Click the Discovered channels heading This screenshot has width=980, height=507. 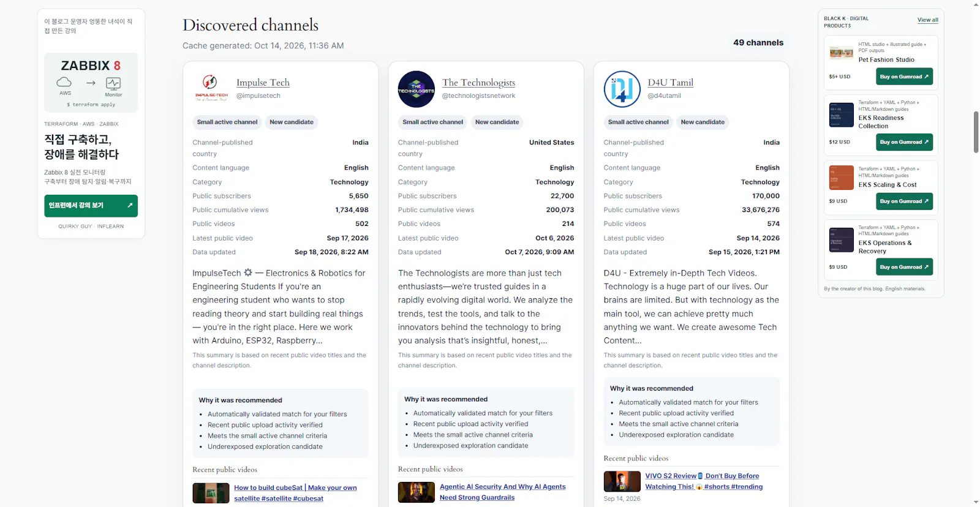(251, 25)
